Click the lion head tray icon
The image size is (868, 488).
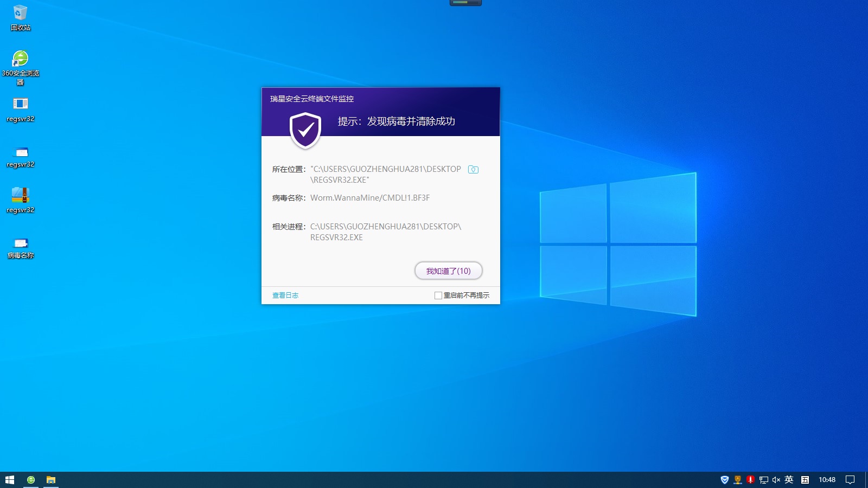tap(737, 480)
